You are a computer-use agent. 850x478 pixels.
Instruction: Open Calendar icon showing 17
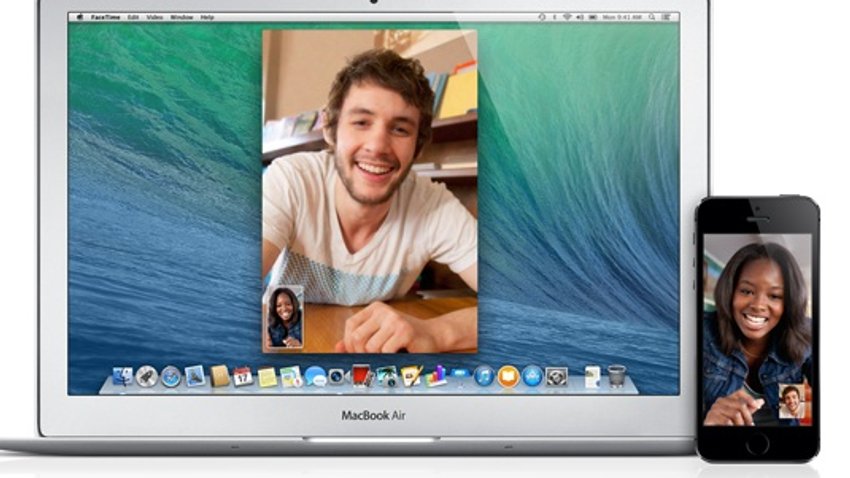click(x=243, y=377)
